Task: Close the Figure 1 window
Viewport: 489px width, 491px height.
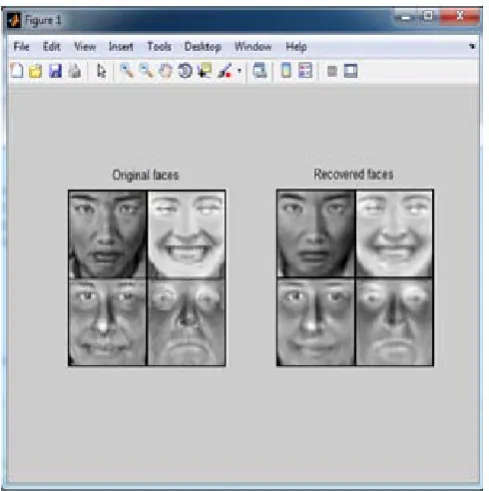Action: coord(460,16)
